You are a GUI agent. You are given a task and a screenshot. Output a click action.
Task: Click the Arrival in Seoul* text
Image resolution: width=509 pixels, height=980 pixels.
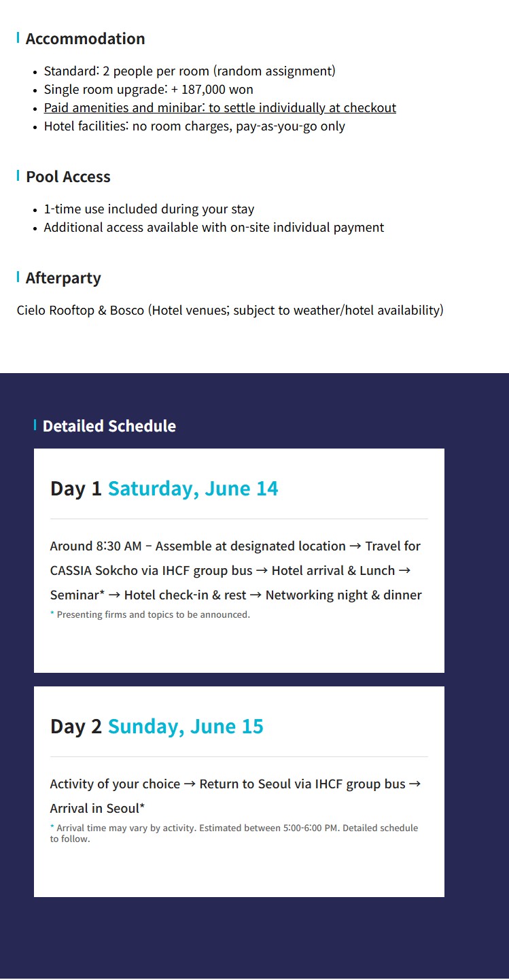(97, 808)
